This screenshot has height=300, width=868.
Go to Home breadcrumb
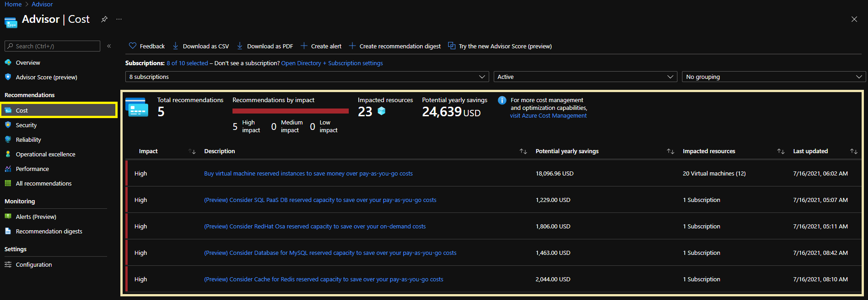[x=13, y=4]
